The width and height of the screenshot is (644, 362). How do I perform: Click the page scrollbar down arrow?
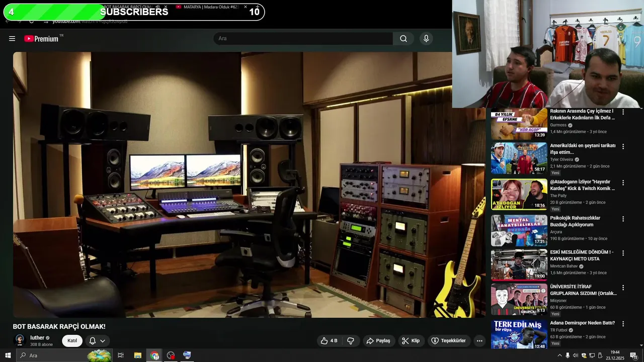[x=641, y=345]
